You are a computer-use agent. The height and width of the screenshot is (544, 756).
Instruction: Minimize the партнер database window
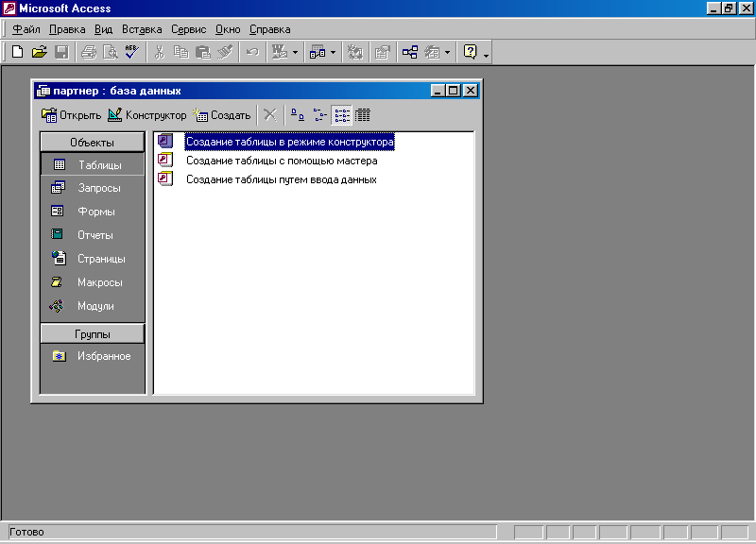point(438,91)
